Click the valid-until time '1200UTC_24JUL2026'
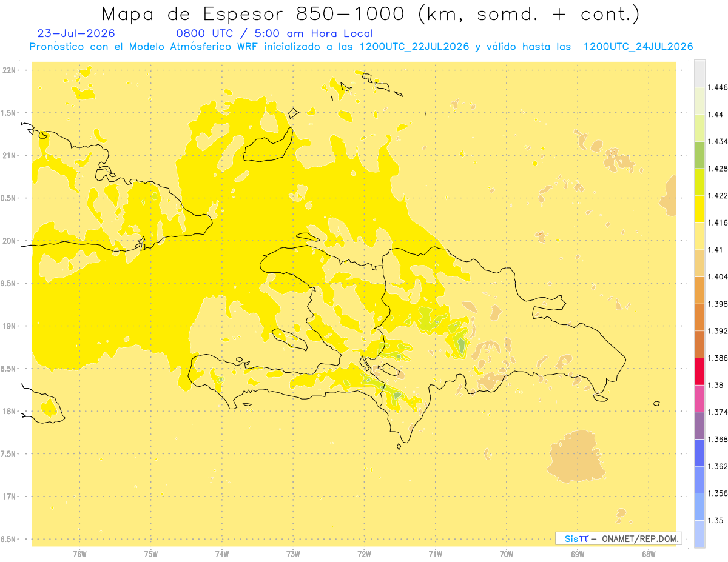The height and width of the screenshot is (562, 728). point(638,47)
